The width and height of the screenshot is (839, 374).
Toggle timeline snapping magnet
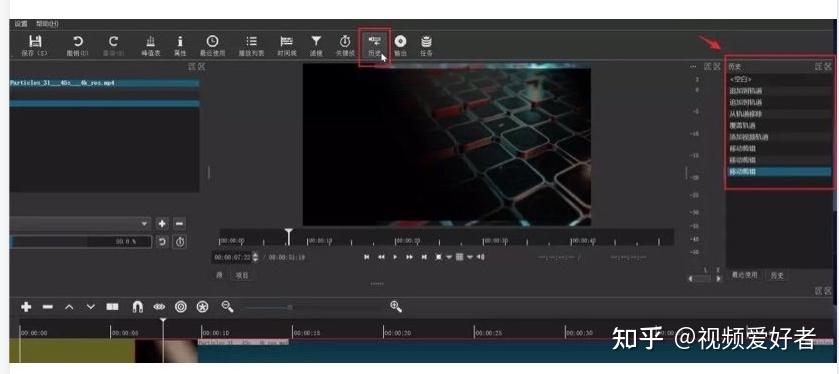pyautogui.click(x=138, y=307)
